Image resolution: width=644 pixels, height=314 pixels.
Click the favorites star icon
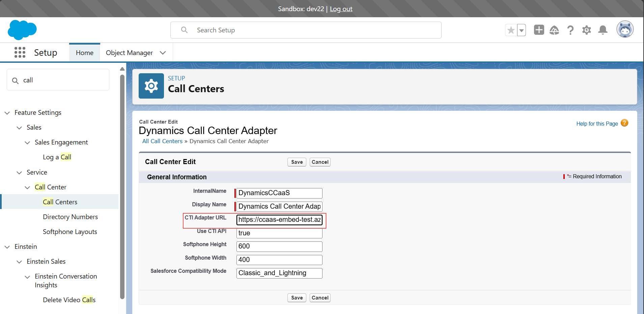click(x=511, y=30)
